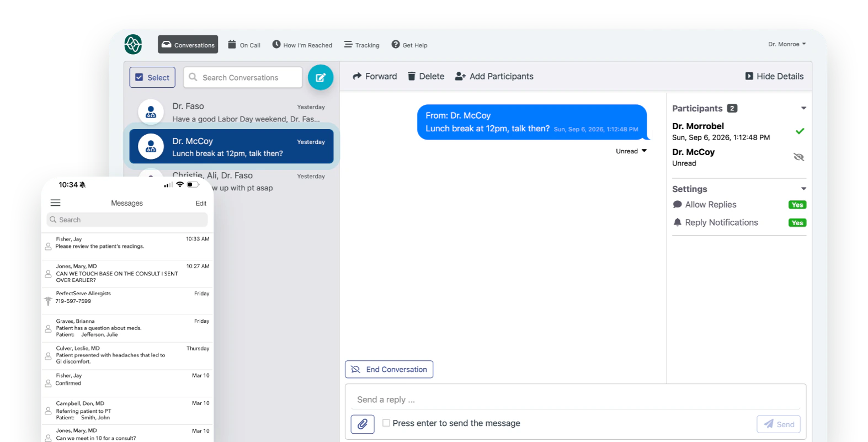Image resolution: width=868 pixels, height=442 pixels.
Task: Toggle Allow Replies Yes badge
Action: pyautogui.click(x=797, y=205)
